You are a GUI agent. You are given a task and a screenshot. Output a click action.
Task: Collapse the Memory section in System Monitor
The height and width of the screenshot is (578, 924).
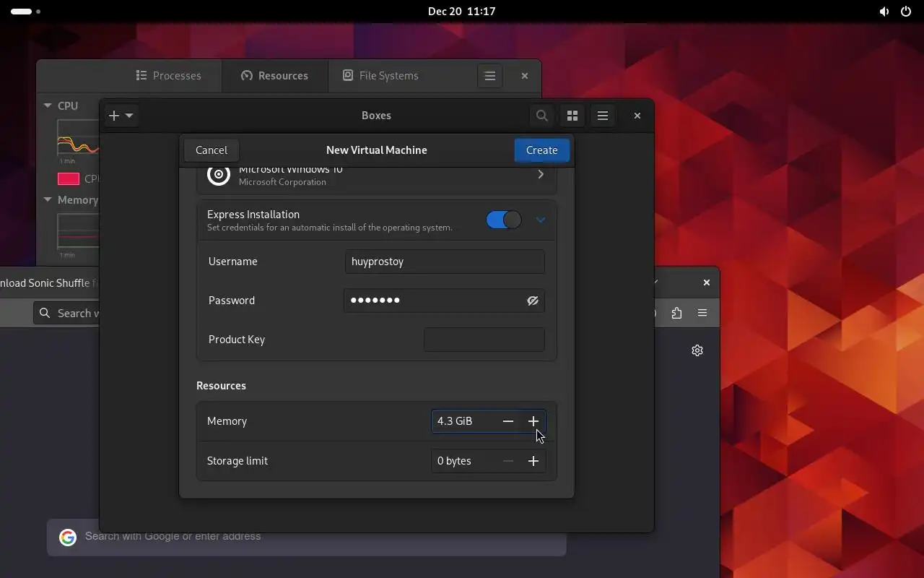48,200
